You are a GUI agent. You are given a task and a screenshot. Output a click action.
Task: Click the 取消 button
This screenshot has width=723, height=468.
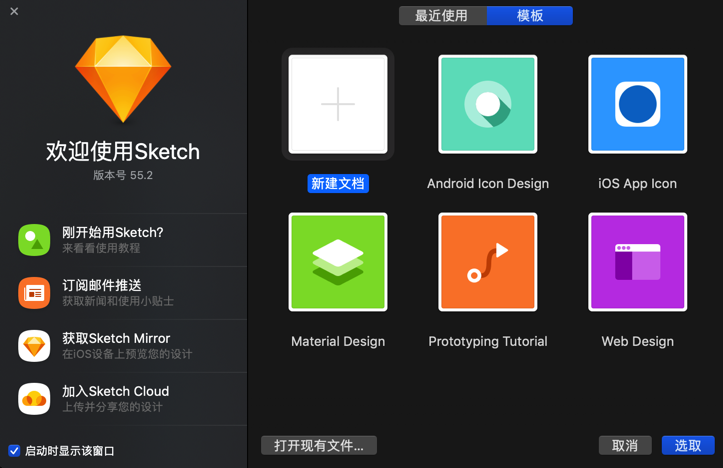(625, 445)
